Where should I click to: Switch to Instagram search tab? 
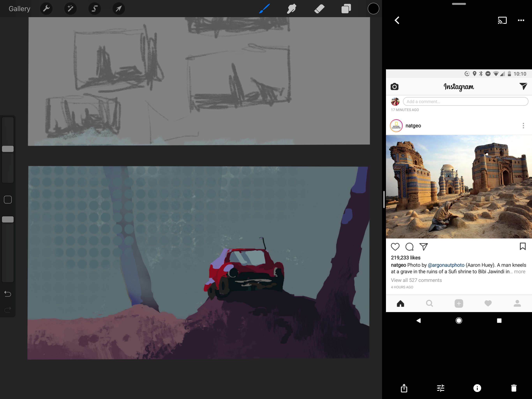429,304
